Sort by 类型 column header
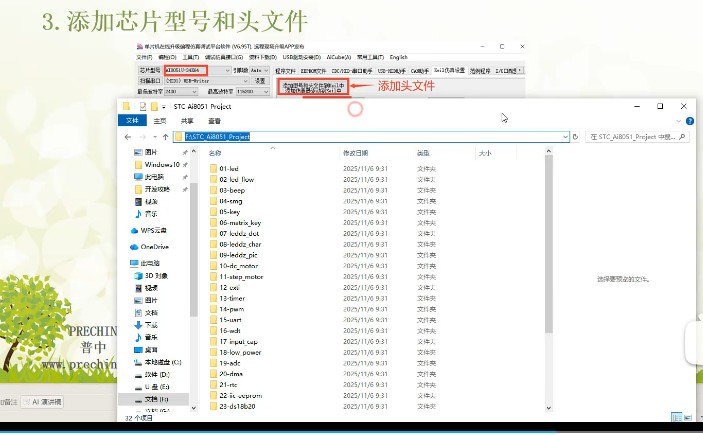The height and width of the screenshot is (435, 703). click(x=423, y=153)
